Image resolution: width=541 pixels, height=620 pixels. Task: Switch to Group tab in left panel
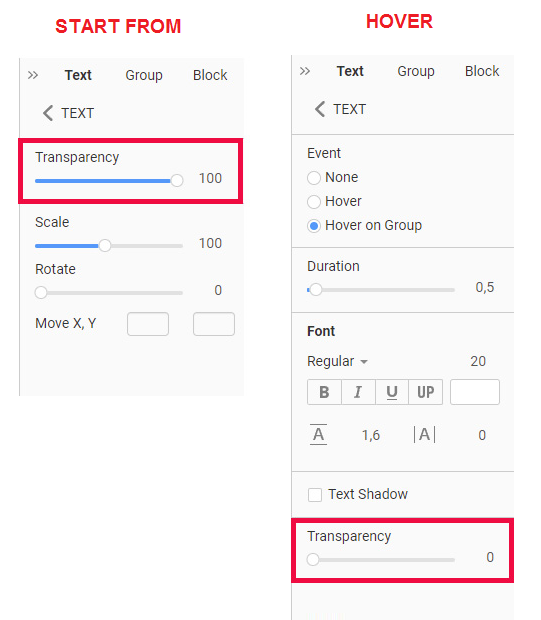pos(144,75)
